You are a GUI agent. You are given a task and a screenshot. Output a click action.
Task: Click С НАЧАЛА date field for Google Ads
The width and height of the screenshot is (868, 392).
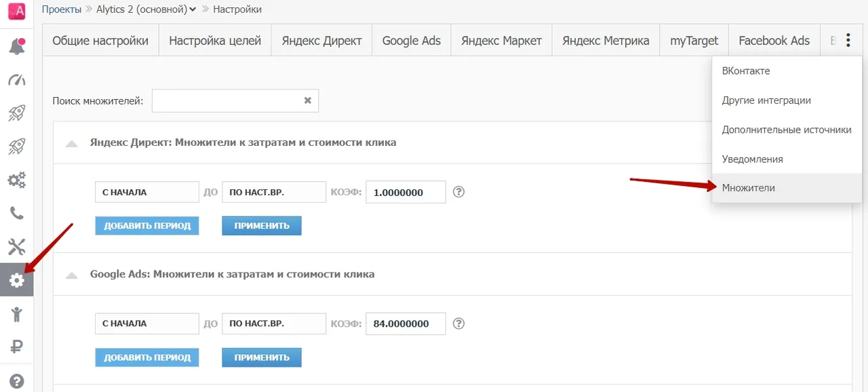pos(147,324)
